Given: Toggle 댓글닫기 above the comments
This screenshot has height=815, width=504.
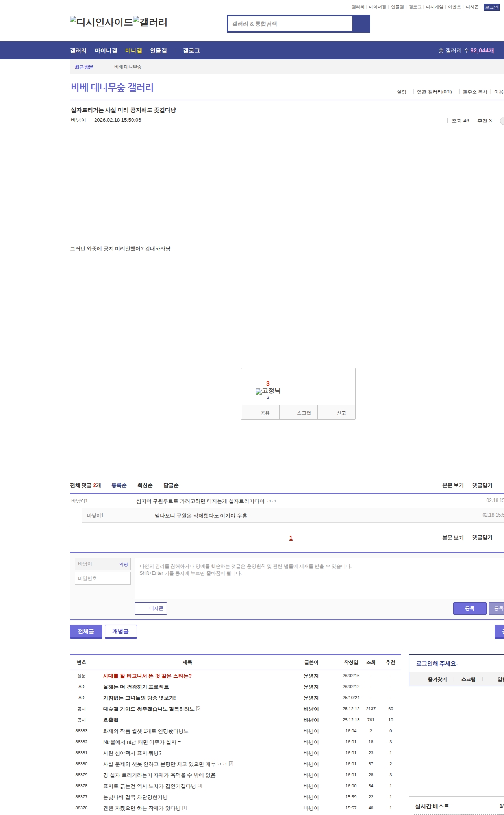Looking at the screenshot, I should click(482, 485).
